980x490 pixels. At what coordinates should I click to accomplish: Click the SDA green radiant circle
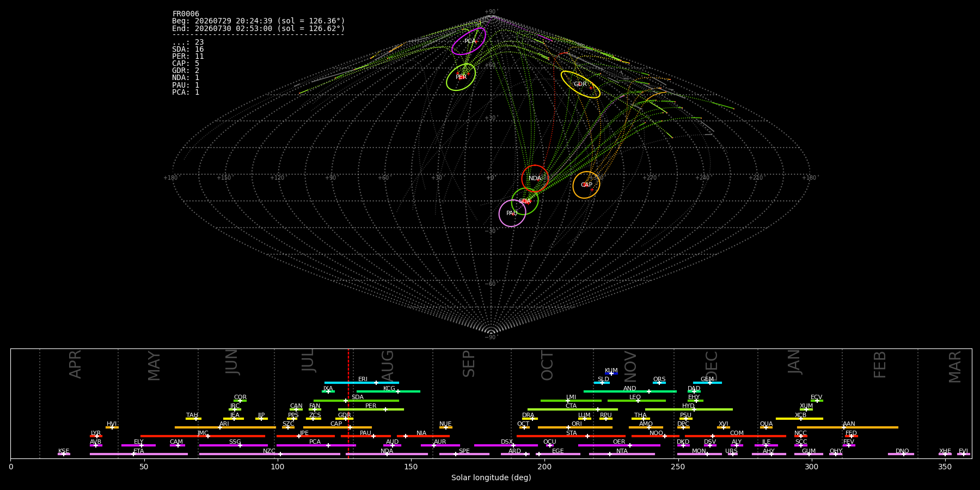click(525, 201)
